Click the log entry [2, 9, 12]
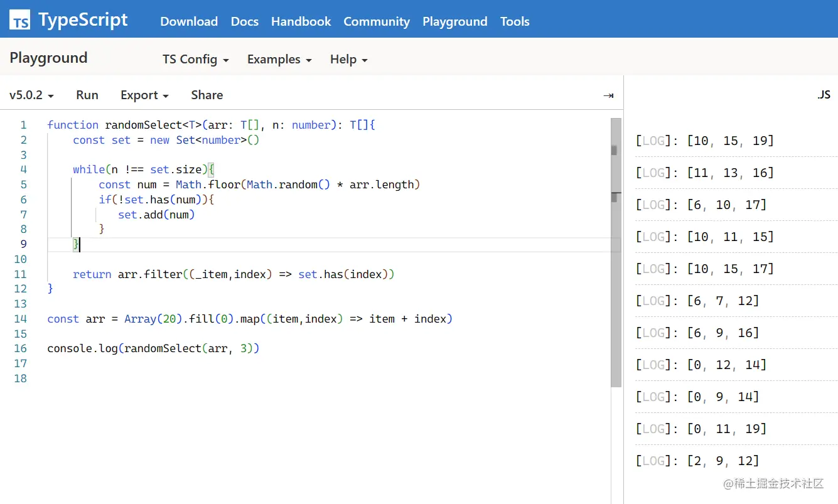Viewport: 838px width, 504px height. pos(697,461)
